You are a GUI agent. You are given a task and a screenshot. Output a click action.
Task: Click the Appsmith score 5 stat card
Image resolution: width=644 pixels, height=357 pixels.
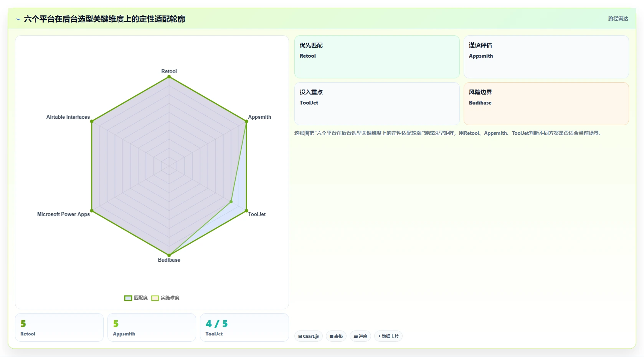point(152,327)
